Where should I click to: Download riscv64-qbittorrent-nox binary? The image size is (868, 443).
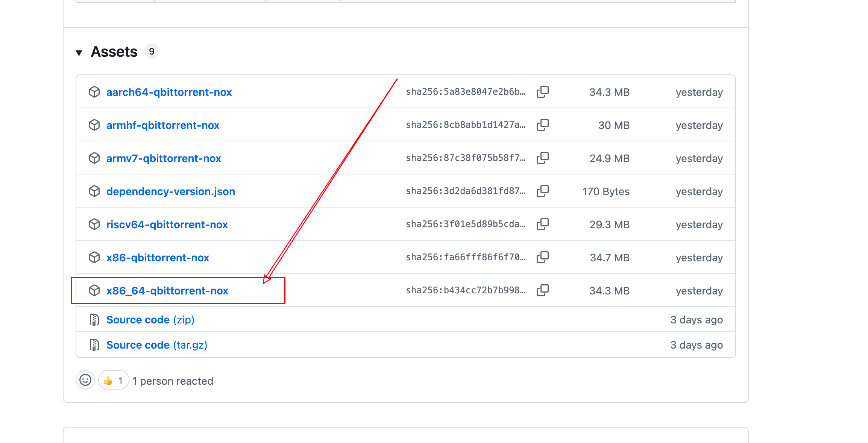click(x=167, y=225)
